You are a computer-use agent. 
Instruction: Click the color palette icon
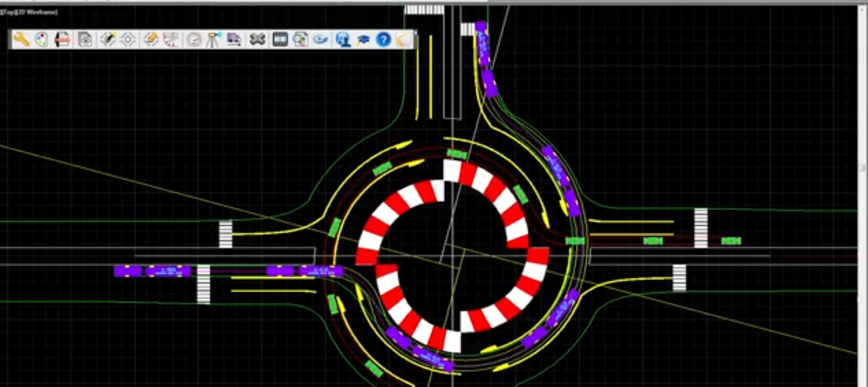pyautogui.click(x=42, y=40)
